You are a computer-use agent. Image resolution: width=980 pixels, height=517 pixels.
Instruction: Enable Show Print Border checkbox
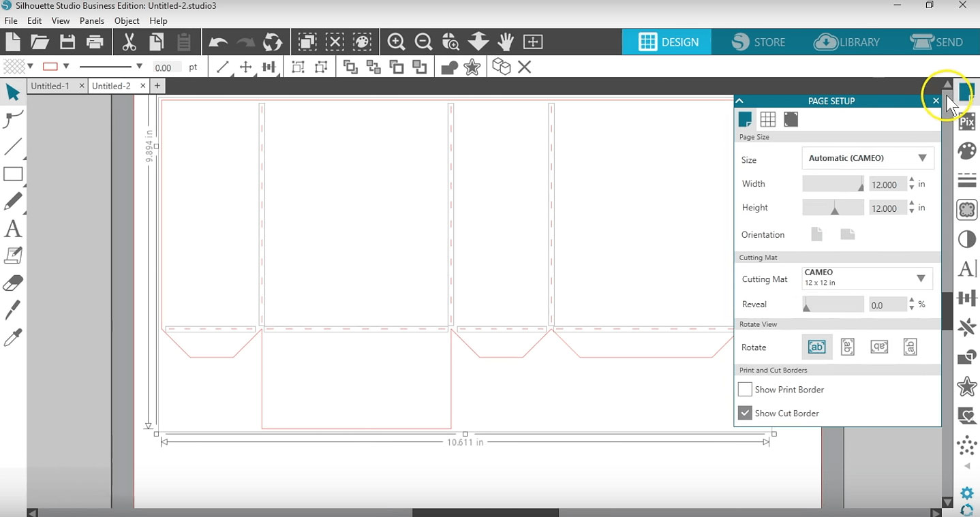point(745,390)
